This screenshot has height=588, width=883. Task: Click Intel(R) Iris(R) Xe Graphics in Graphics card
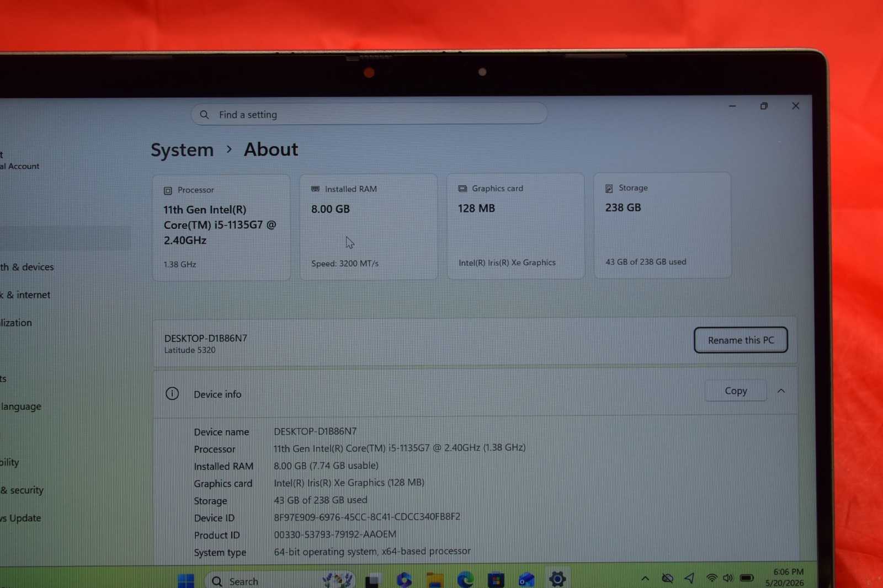click(507, 263)
